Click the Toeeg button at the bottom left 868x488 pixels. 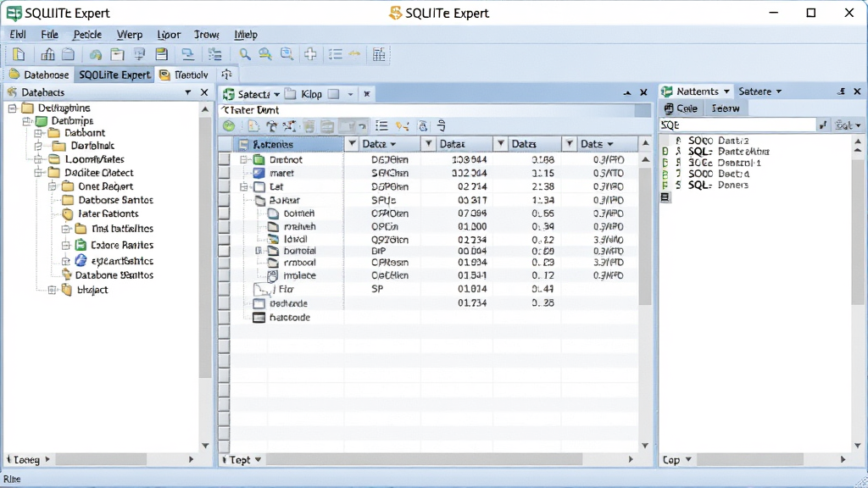(x=28, y=460)
